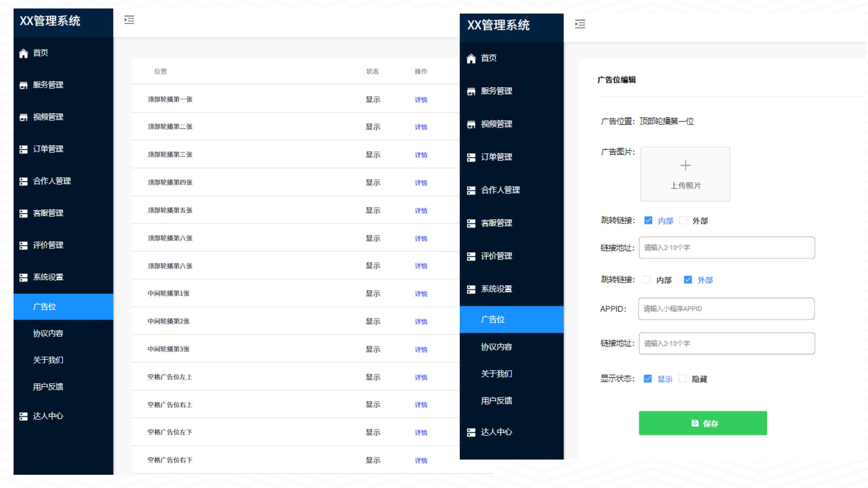
Task: Open 详情 for 顶部轮播第二张
Action: (x=421, y=127)
